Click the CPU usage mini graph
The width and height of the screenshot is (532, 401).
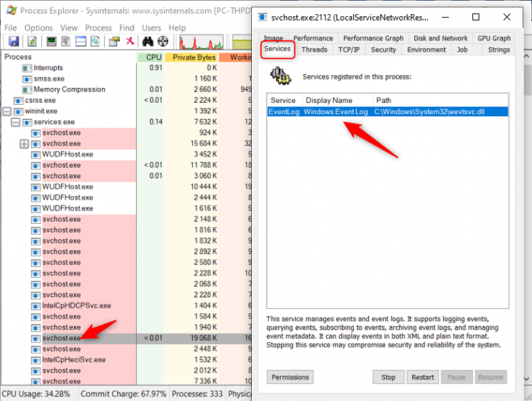(x=201, y=43)
